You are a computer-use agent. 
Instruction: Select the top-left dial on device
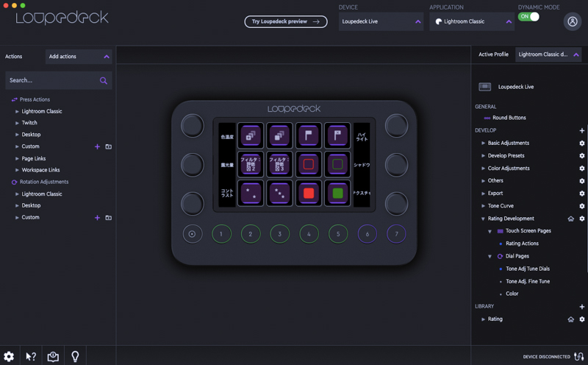click(x=193, y=126)
